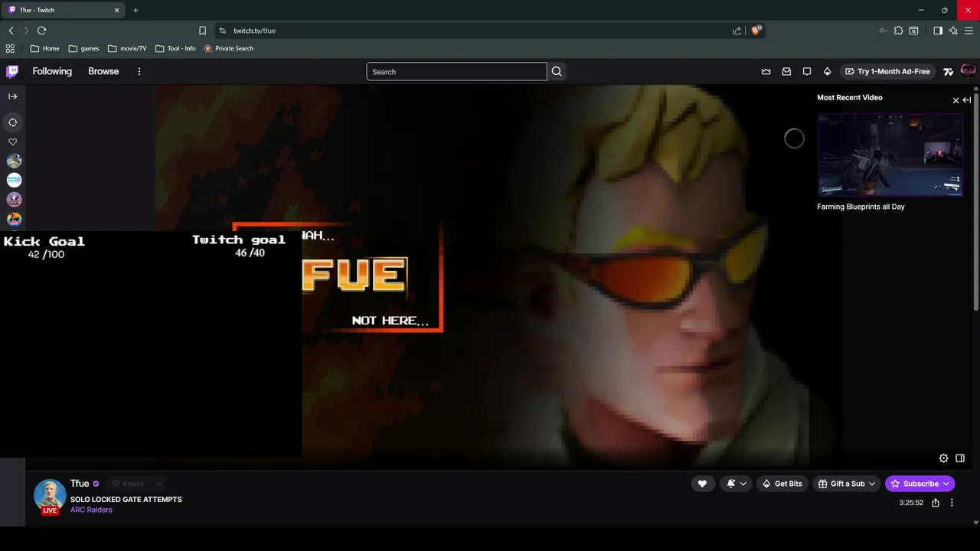Open the first followed channel avatar

point(14,161)
